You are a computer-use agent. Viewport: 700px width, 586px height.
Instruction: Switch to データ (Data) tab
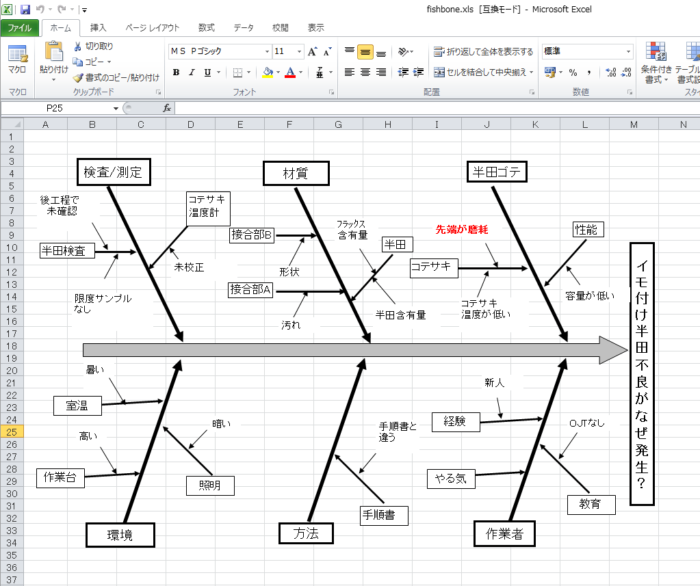point(243,28)
